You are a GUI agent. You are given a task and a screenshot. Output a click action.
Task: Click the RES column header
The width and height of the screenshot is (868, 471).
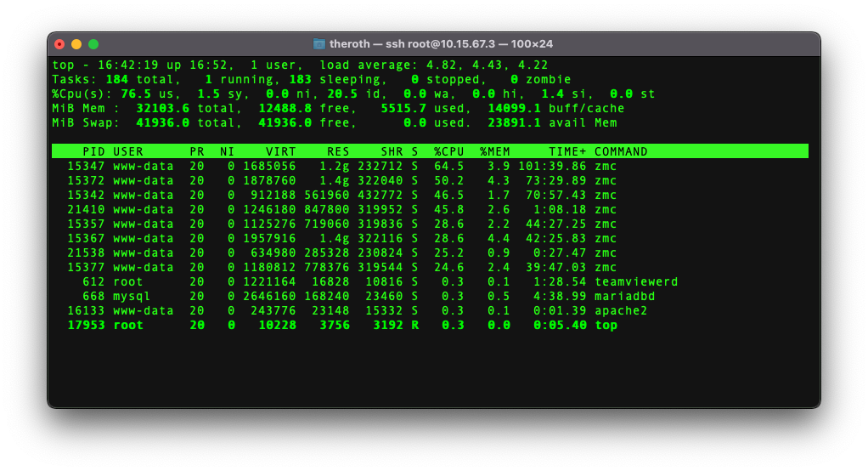(338, 151)
